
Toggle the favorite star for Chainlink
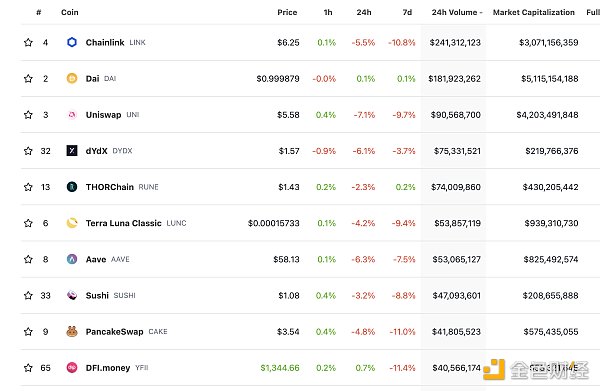28,42
